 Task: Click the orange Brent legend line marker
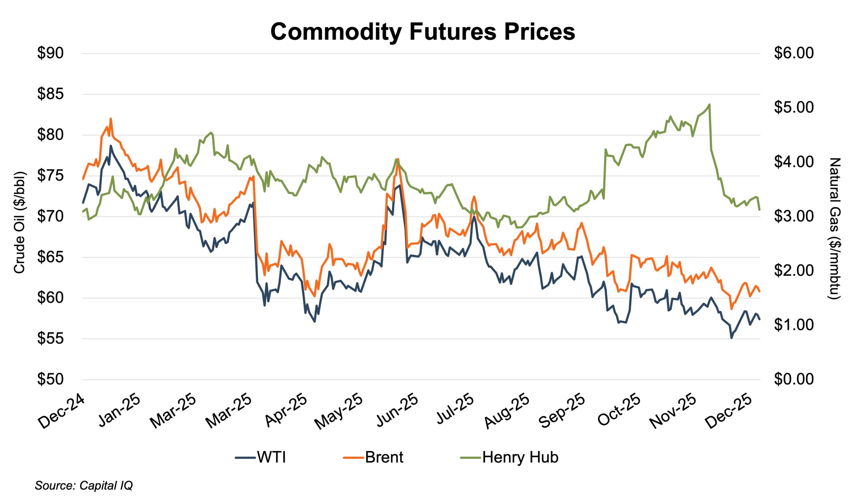pos(353,458)
